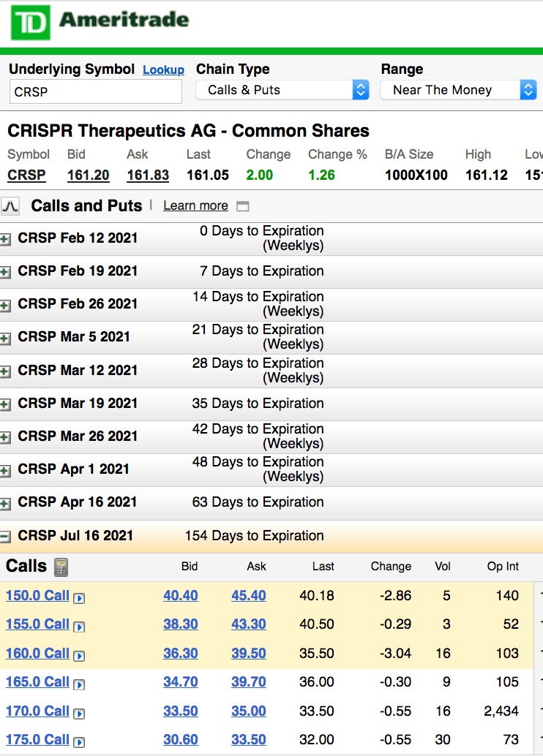Open the 175.0 Call option link
Viewport: 543px width, 756px height.
37,740
